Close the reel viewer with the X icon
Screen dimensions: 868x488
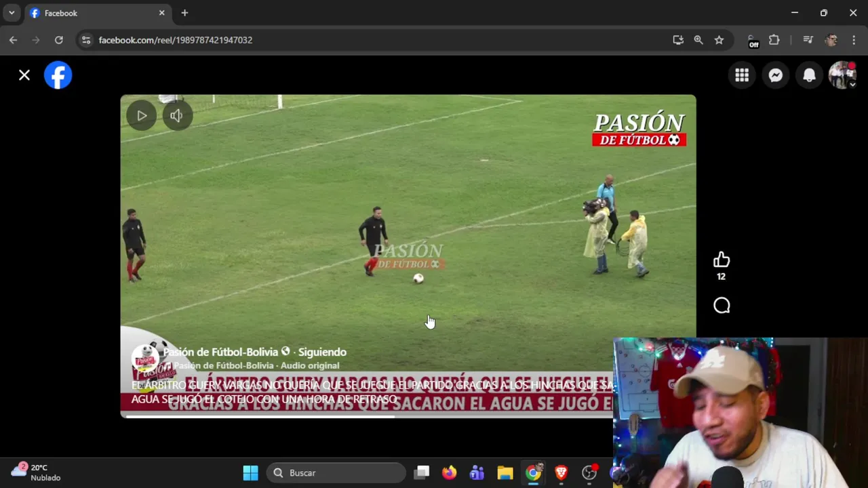click(x=24, y=75)
